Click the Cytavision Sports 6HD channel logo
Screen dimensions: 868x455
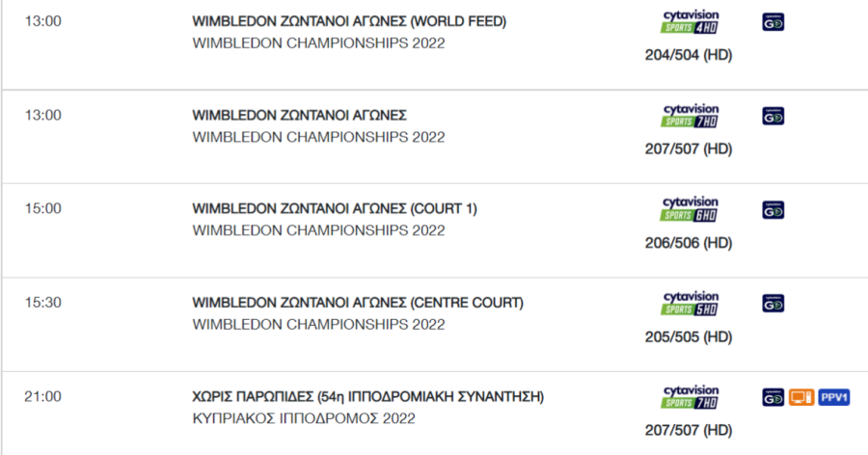click(690, 210)
